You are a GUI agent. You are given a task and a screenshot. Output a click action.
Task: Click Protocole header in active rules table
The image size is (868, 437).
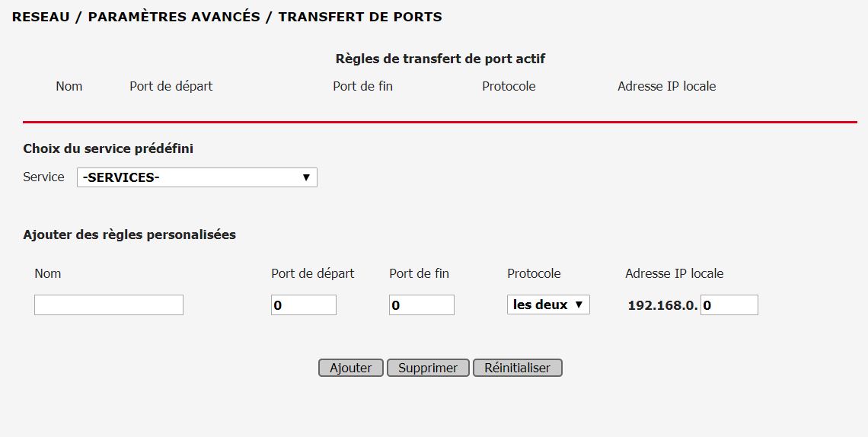[509, 86]
